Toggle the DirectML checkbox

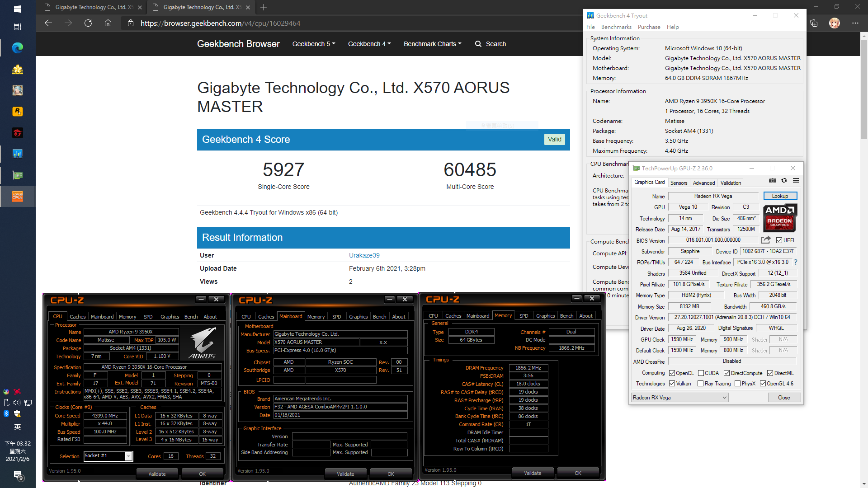pyautogui.click(x=770, y=373)
